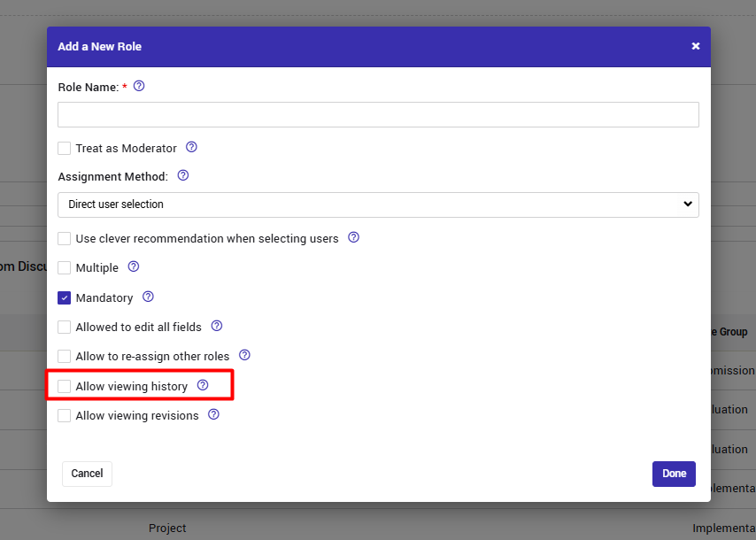Enable clever recommendation when selecting users
This screenshot has width=756, height=540.
[64, 239]
